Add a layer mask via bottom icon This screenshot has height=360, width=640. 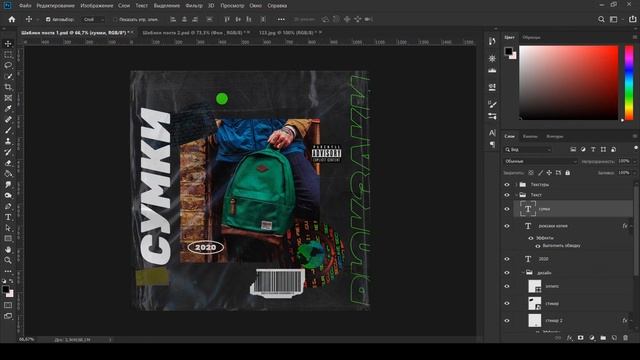tap(580, 338)
